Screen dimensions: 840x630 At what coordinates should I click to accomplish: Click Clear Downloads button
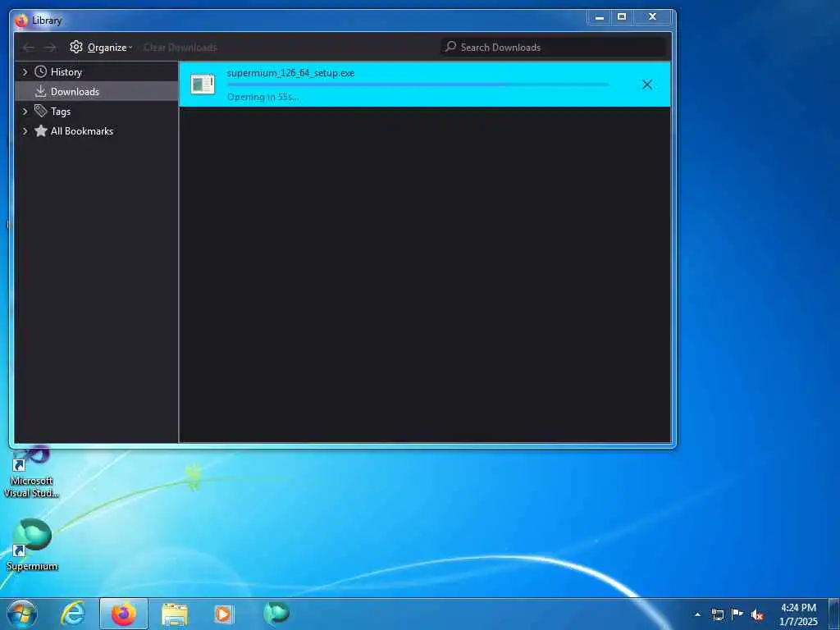tap(180, 47)
